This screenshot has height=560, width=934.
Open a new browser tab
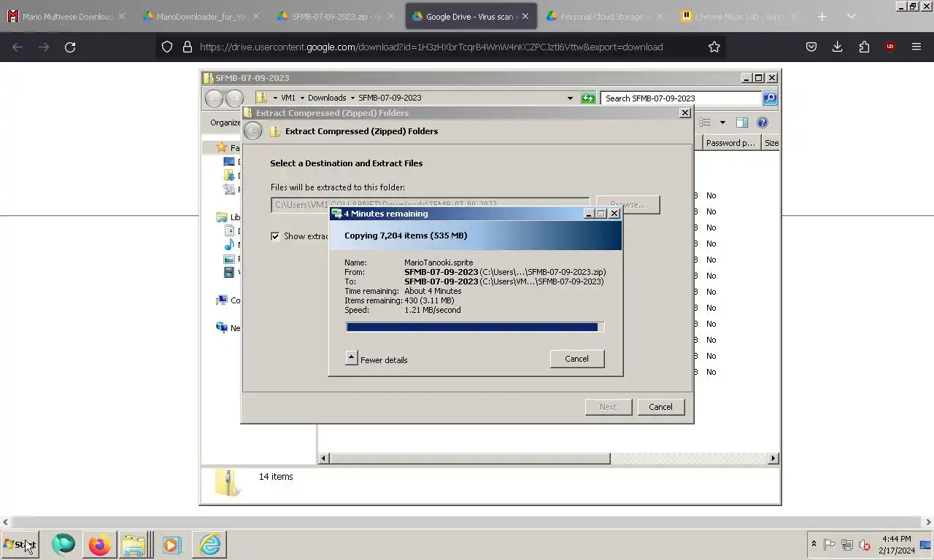coord(822,16)
